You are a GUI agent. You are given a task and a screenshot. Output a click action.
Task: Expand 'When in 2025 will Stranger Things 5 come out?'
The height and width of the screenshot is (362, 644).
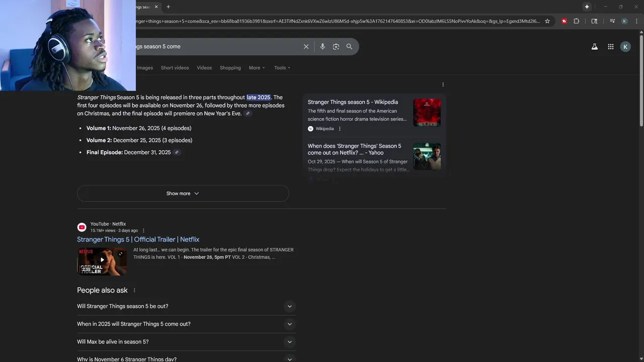186,324
